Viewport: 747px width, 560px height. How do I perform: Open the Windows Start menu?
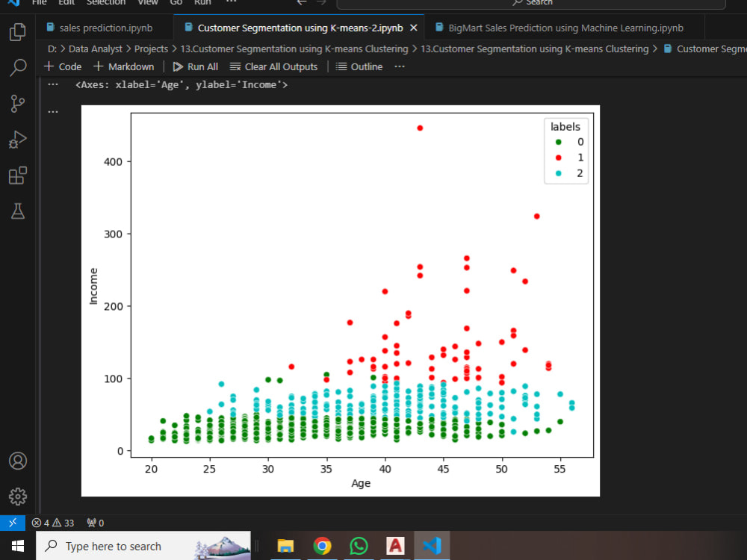click(18, 546)
